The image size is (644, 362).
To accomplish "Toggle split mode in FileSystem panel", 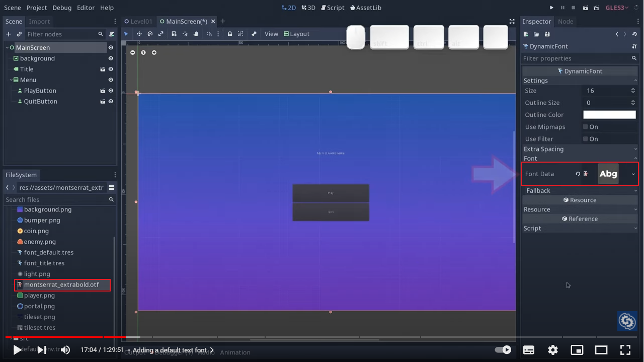I will [x=112, y=187].
